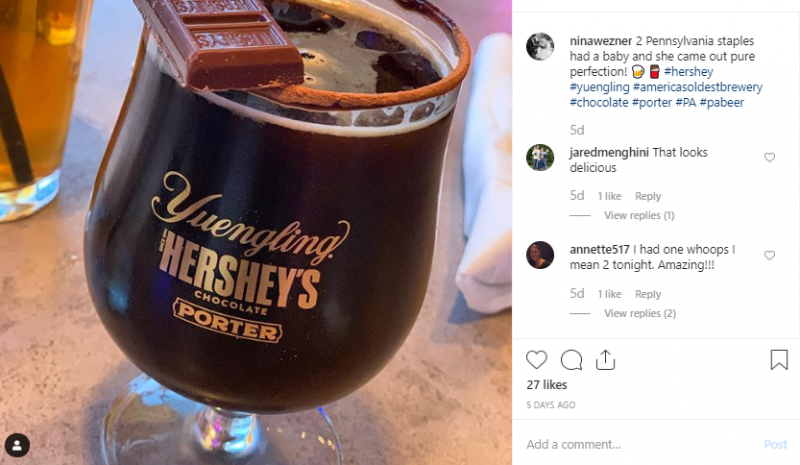Screen dimensions: 800x465
Task: Like the post with heart icon
Action: tap(536, 360)
